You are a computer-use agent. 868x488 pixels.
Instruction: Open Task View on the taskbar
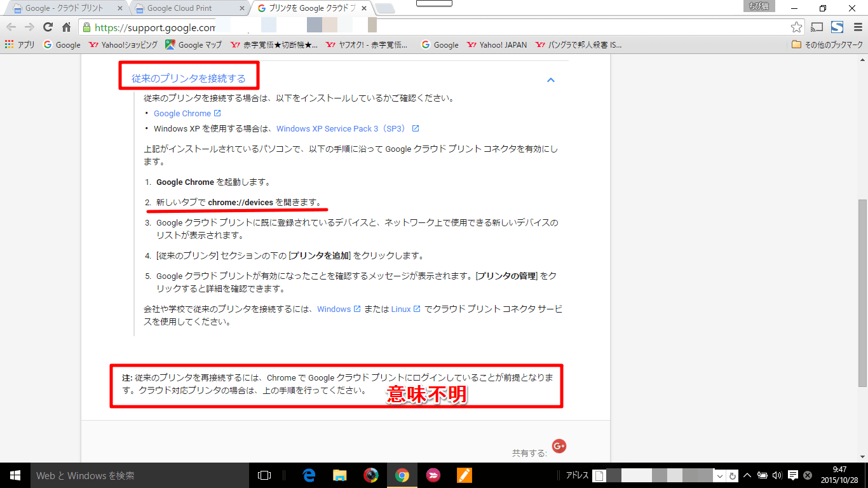coord(264,475)
